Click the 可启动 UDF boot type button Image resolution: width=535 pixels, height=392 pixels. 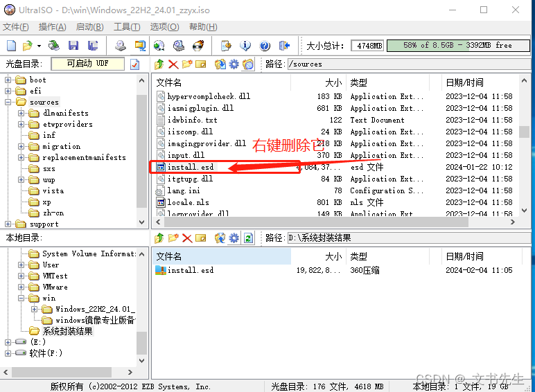88,64
